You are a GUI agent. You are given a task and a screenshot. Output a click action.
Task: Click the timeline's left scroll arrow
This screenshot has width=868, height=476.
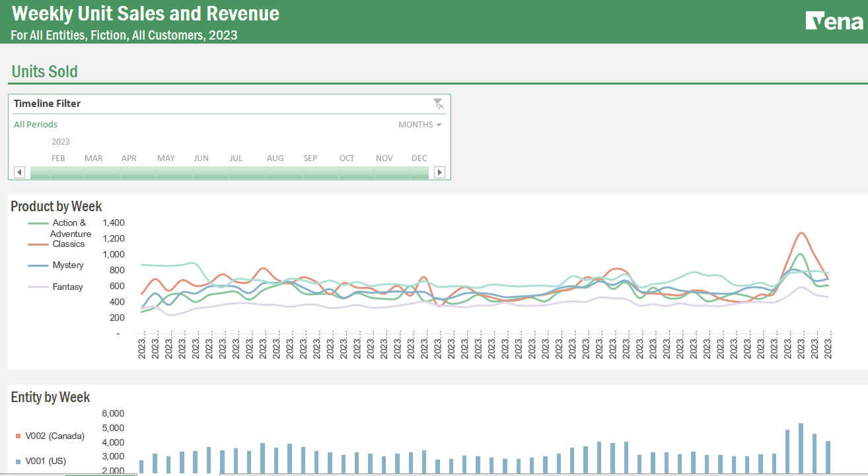19,172
